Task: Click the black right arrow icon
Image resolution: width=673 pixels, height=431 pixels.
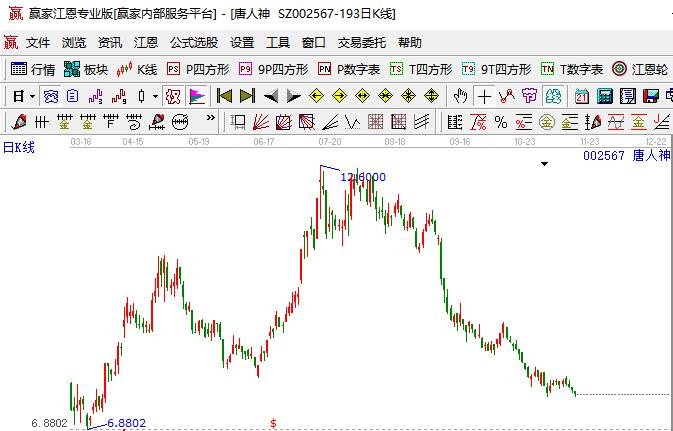Action: [294, 96]
